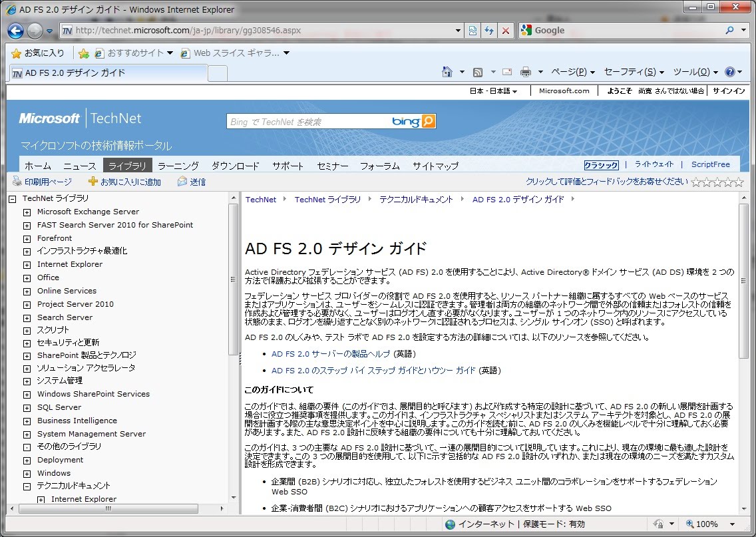756x537 pixels.
Task: Click in the Bing で TechNet を検索 field
Action: (x=309, y=122)
